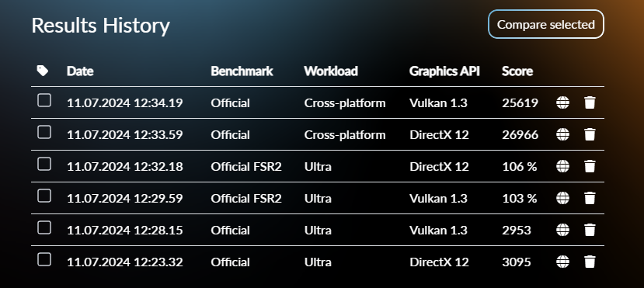
Task: Delete the 2953 Ultra Vulkan result
Action: point(590,230)
